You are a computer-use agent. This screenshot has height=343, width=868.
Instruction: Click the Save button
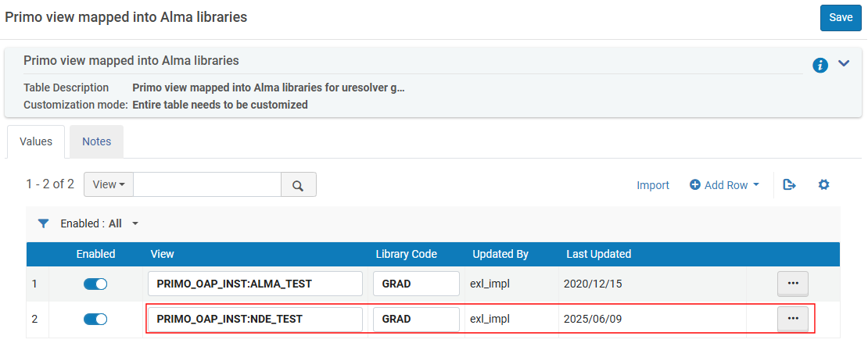coord(841,17)
